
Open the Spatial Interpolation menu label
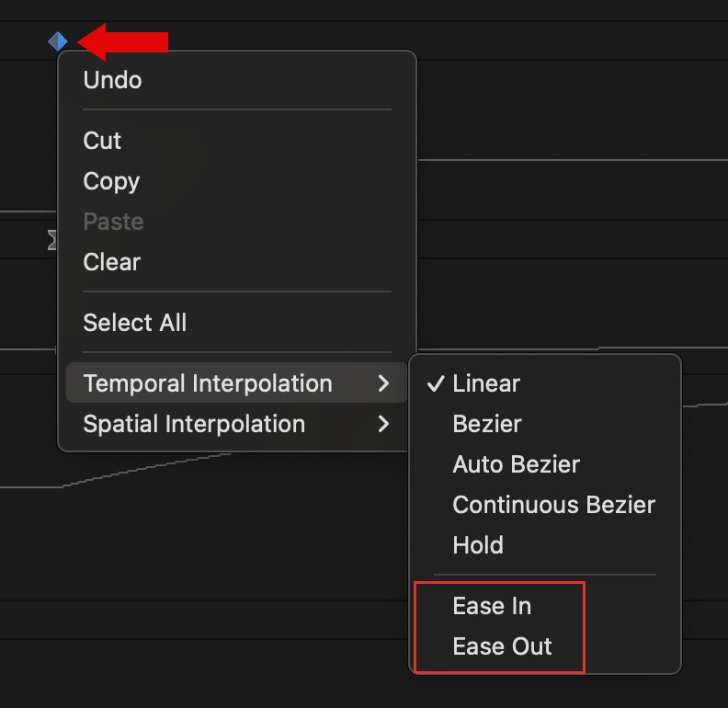(193, 424)
